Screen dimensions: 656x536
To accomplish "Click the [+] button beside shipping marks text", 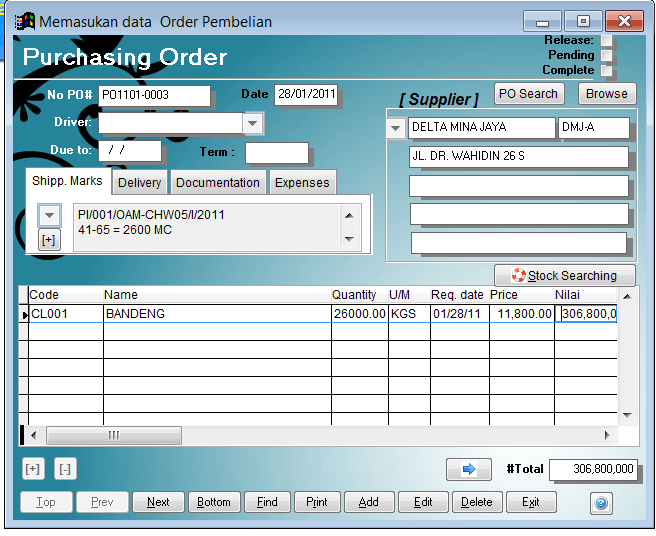I will [x=49, y=240].
